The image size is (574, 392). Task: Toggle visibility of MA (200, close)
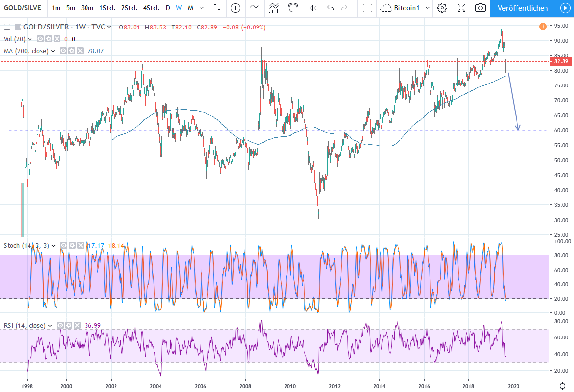click(63, 51)
